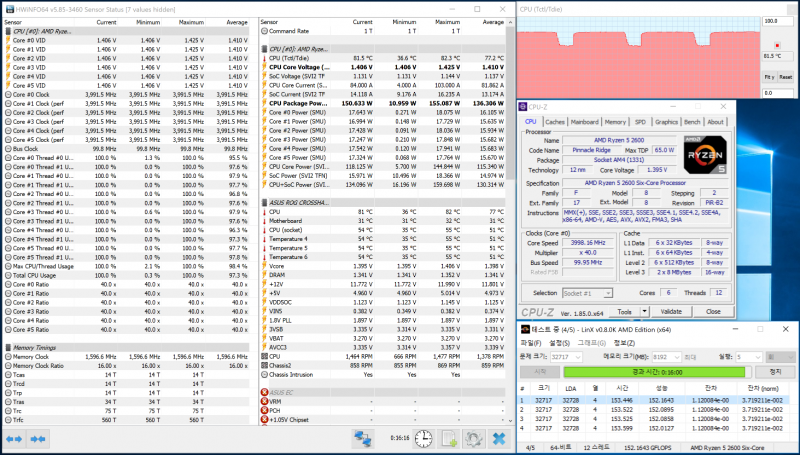The image size is (800, 455).
Task: Click the disabled VRM red X sensor icon
Action: coord(264,401)
